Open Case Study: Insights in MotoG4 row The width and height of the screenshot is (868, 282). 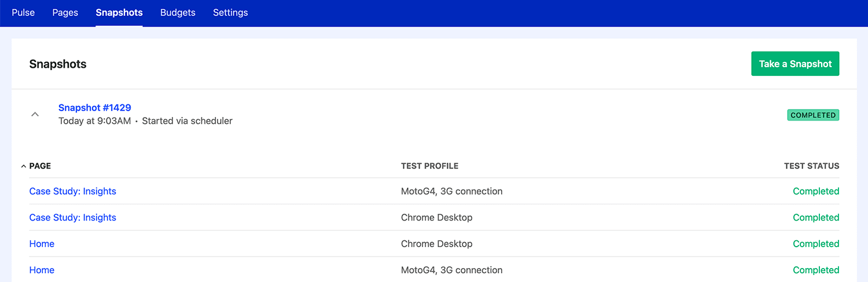tap(72, 191)
